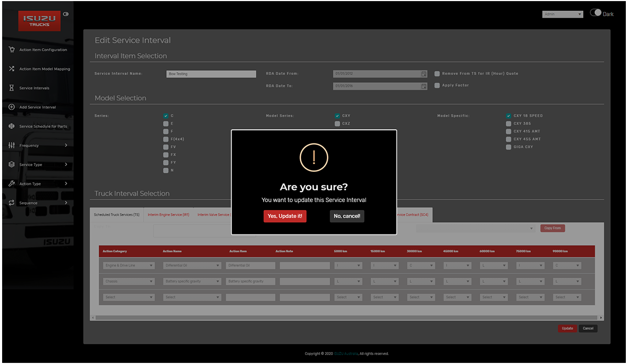Click the Service Intervals hourglass icon
629x364 pixels.
tap(12, 88)
